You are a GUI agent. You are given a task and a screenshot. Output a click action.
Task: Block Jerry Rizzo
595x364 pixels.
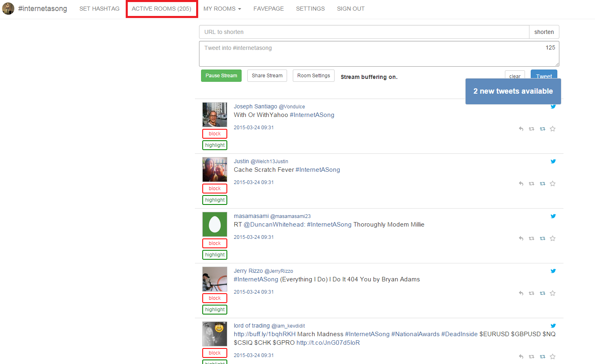[215, 298]
